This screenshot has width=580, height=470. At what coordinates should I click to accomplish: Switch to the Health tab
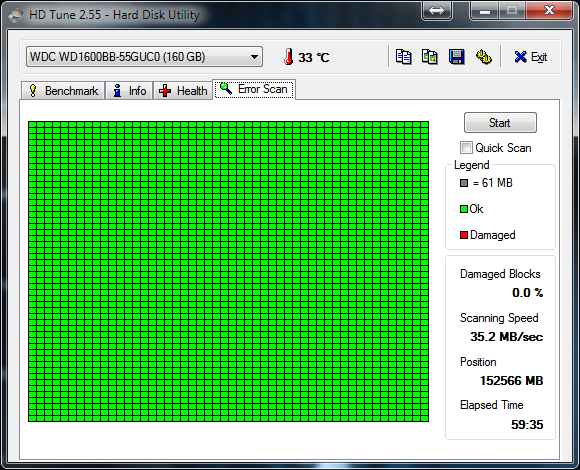(183, 91)
